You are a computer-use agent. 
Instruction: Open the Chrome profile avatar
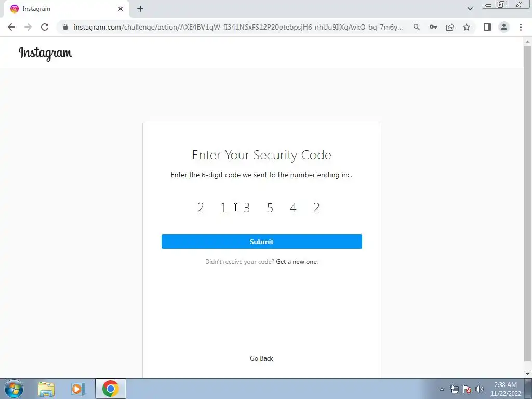(504, 27)
